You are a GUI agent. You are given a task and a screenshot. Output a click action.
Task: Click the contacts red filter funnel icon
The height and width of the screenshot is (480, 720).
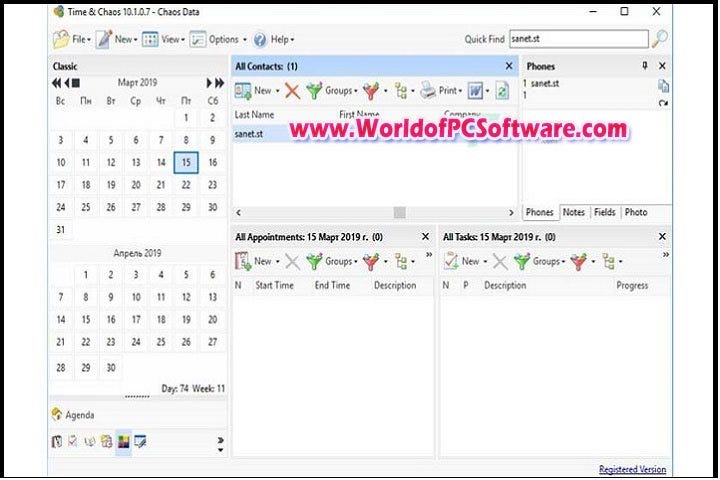coord(371,91)
